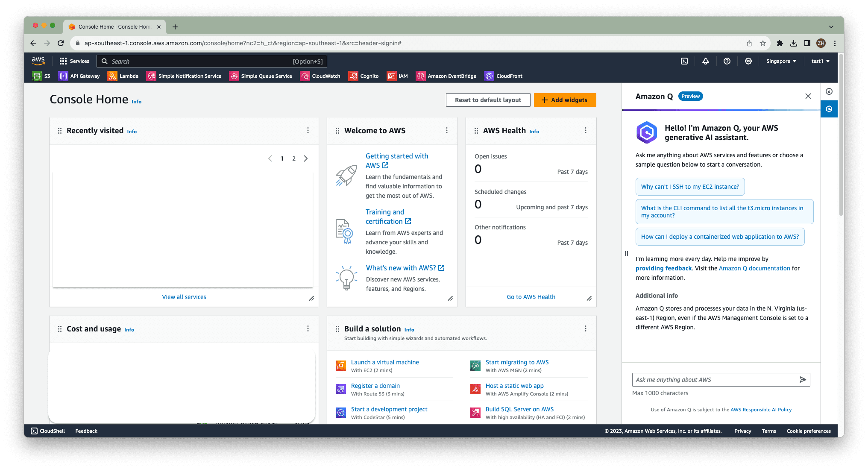The image size is (868, 469).
Task: Expand the Singapore region dropdown
Action: click(781, 61)
